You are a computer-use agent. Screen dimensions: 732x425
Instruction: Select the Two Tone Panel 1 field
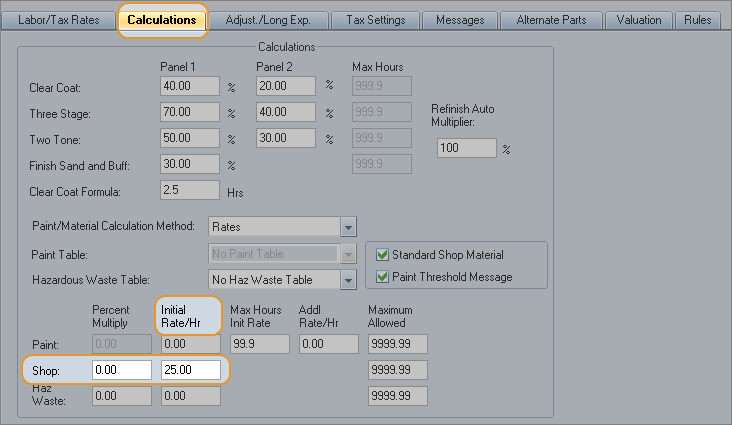point(190,138)
